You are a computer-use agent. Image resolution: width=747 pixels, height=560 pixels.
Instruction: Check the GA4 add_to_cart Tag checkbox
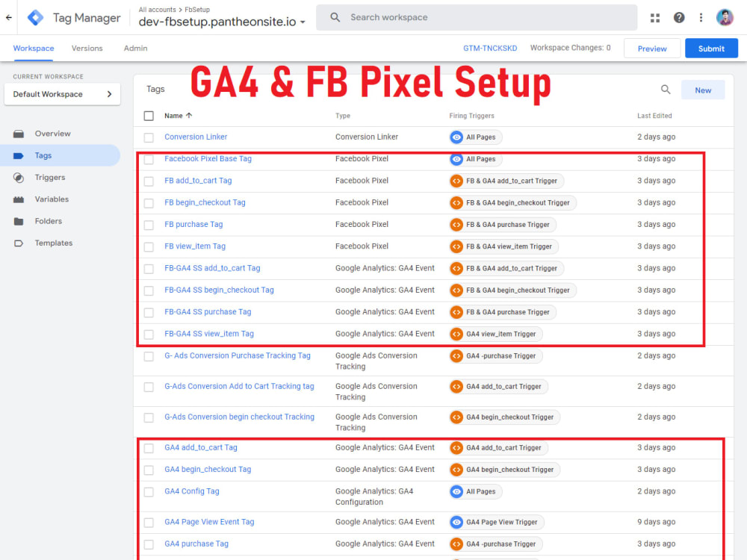coord(149,449)
